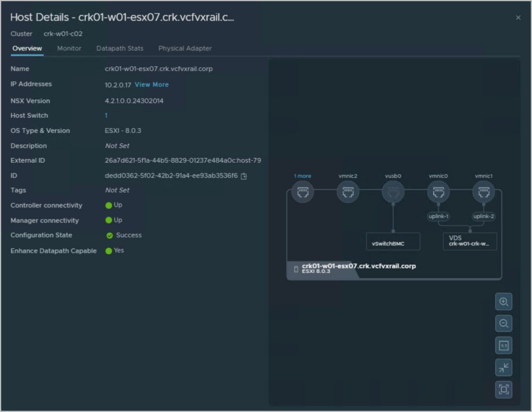Click the VDS crk-w01-crk-w... switch box
The height and width of the screenshot is (412, 532).
(470, 242)
